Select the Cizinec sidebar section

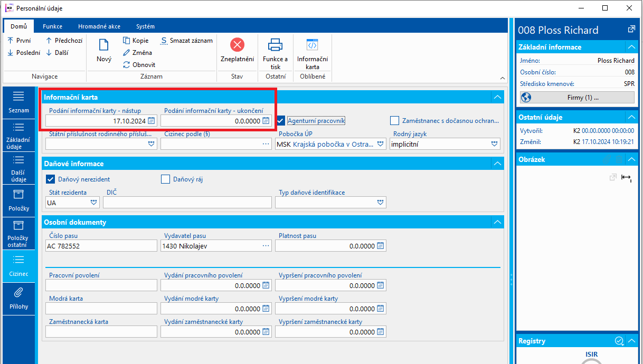point(19,266)
